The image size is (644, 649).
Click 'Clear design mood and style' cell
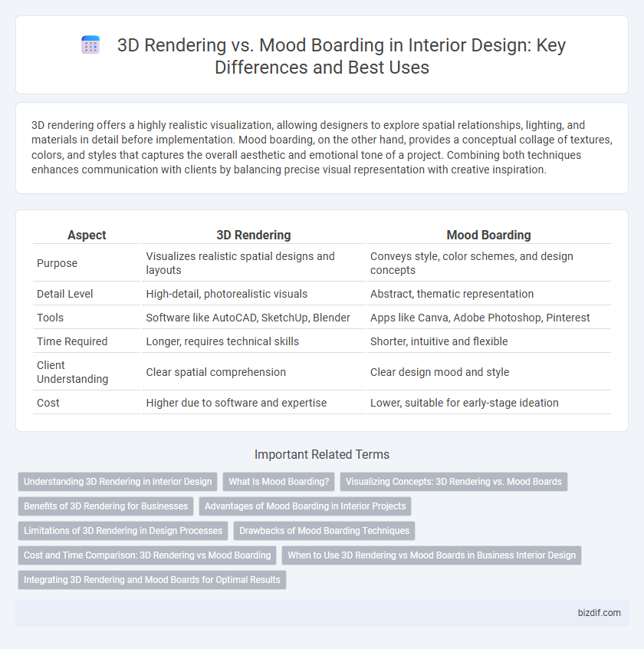tap(488, 372)
